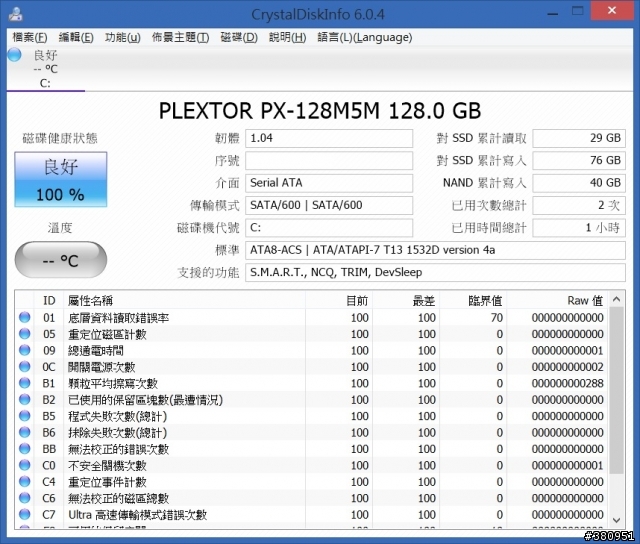Click raw value 000000000288 in row B1
The width and height of the screenshot is (640, 544).
(x=567, y=383)
